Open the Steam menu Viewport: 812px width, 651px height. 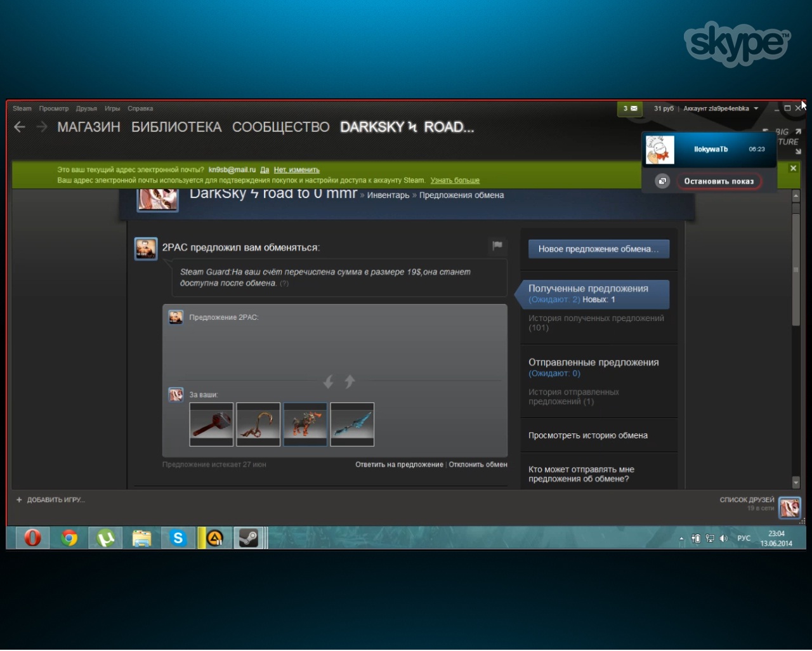pyautogui.click(x=22, y=109)
